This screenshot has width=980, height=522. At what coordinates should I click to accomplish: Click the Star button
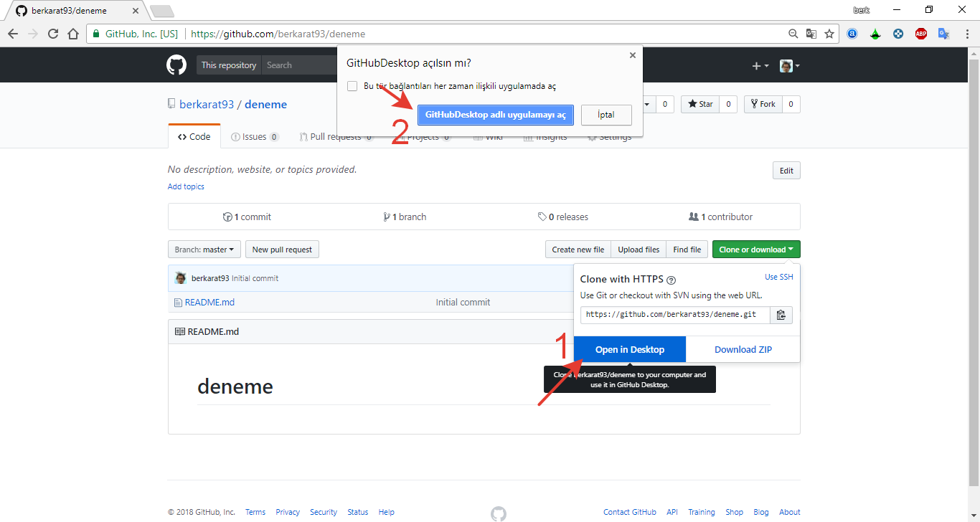click(700, 105)
